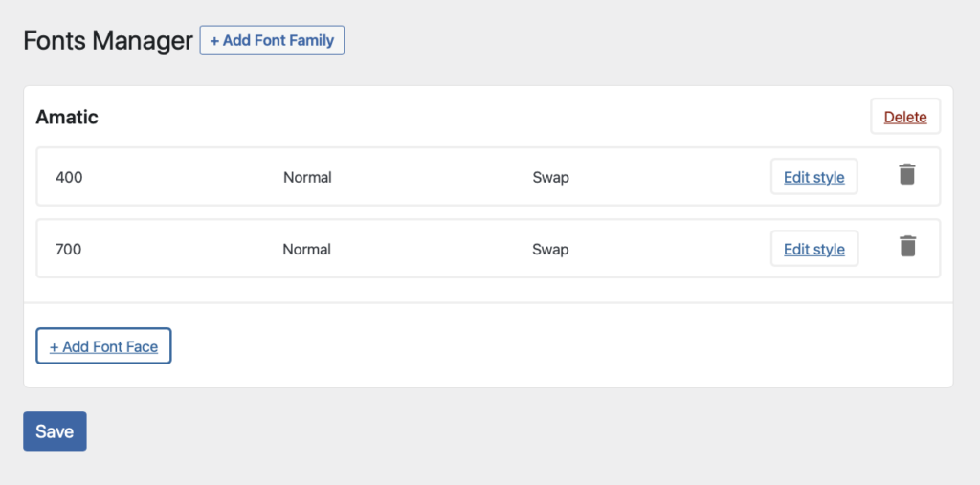Select the 700 Normal Swap font face row
980x485 pixels.
click(x=488, y=249)
